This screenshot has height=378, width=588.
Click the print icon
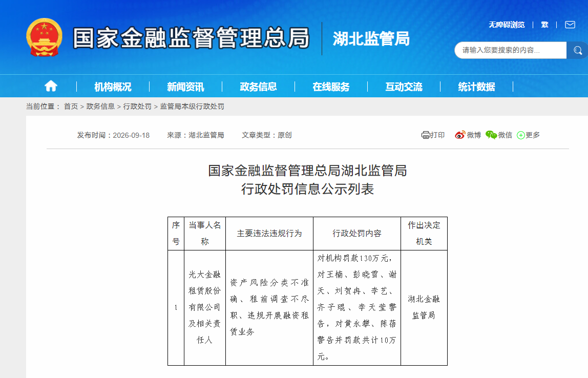pos(426,135)
